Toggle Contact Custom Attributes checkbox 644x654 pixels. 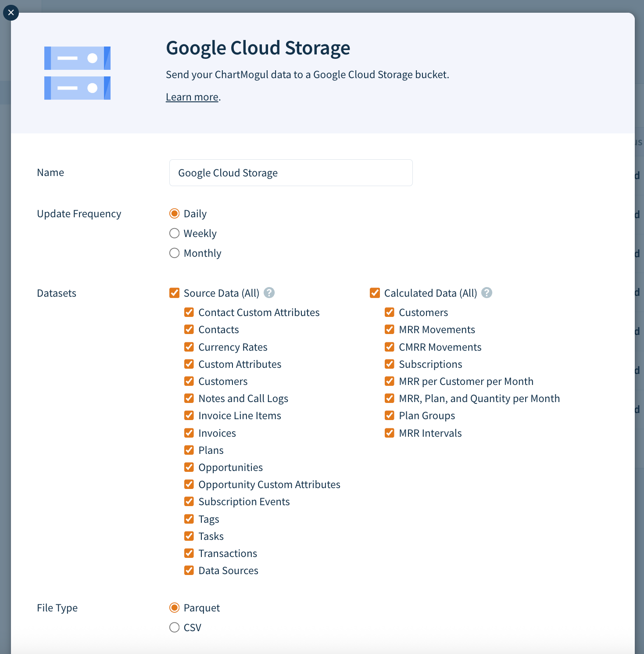pyautogui.click(x=189, y=313)
